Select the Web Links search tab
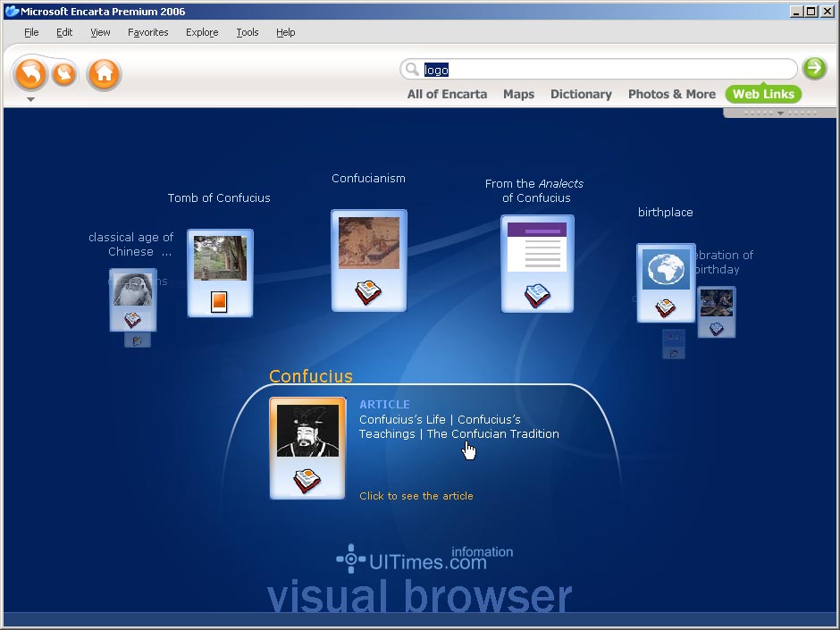This screenshot has height=630, width=840. click(x=763, y=95)
